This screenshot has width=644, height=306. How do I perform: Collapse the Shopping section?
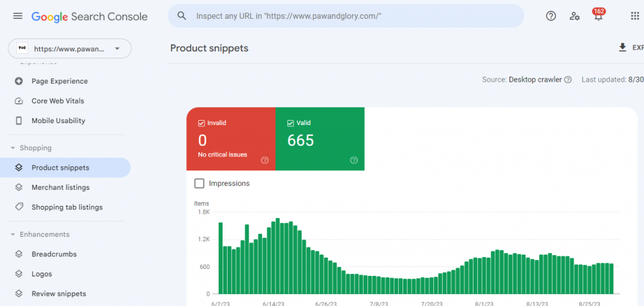(13, 148)
